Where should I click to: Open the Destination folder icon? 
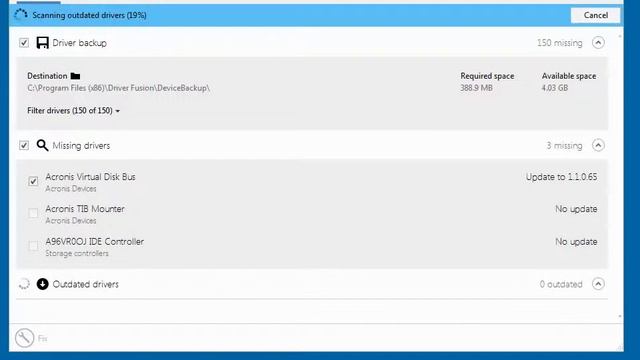(x=76, y=76)
